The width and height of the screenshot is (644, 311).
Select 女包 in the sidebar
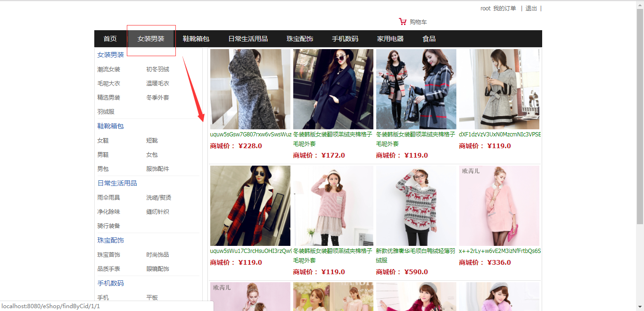point(152,155)
